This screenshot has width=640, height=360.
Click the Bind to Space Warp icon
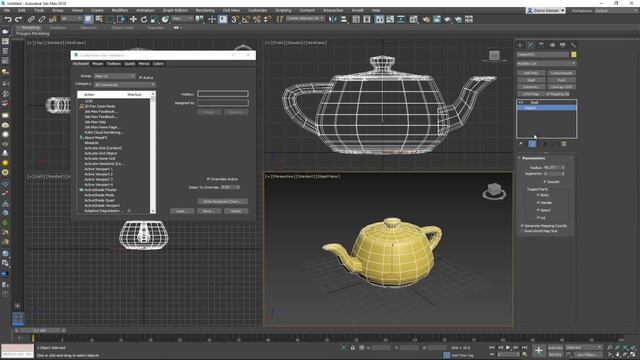(x=53, y=19)
